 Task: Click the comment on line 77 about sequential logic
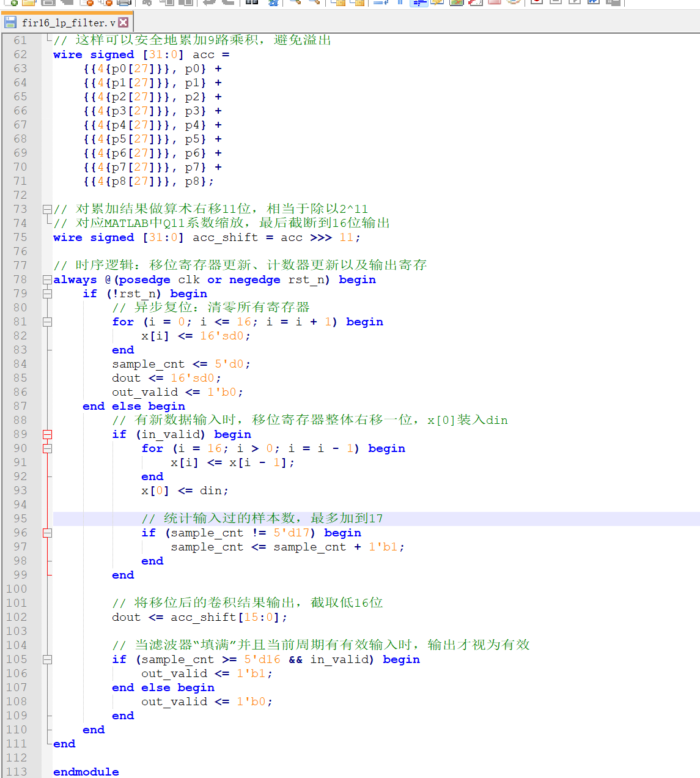240,265
